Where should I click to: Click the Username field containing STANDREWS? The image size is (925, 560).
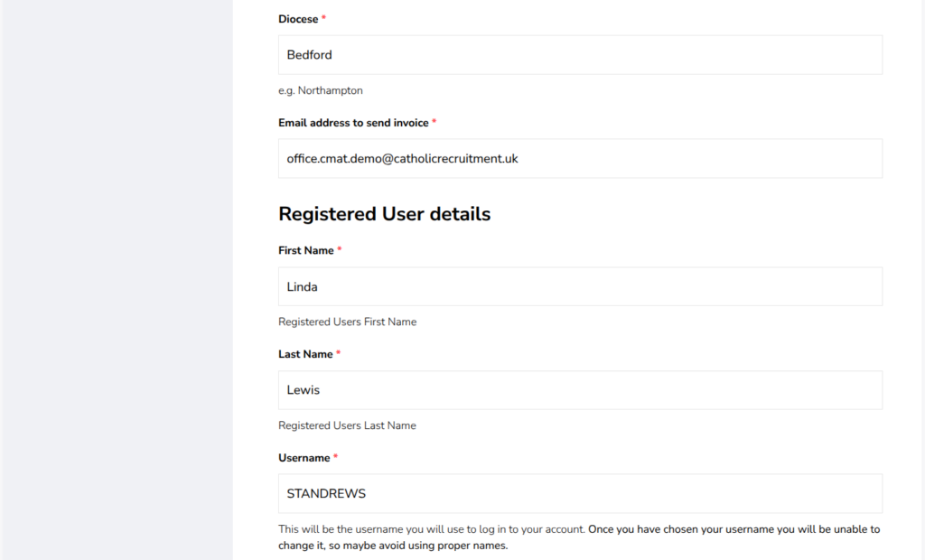580,494
